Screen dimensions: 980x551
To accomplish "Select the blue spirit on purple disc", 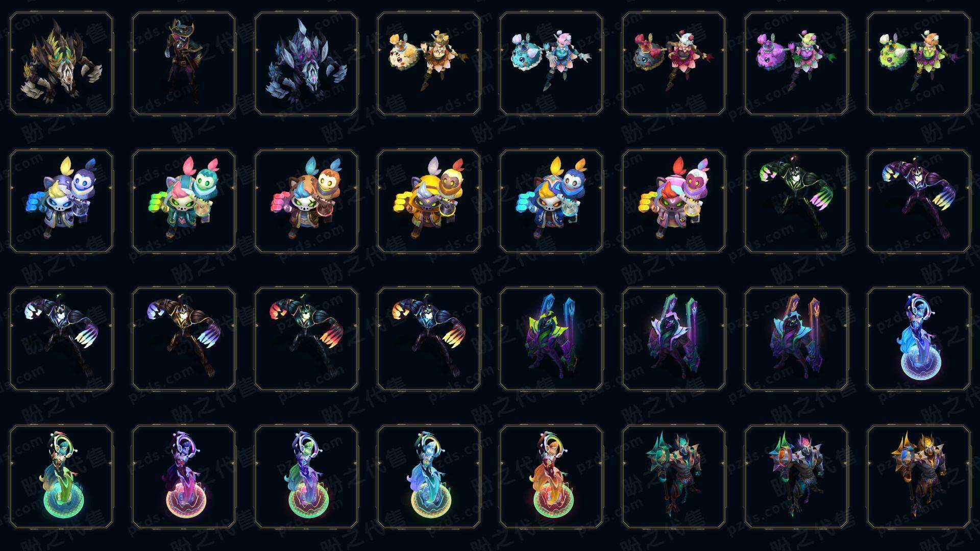I will coord(919,339).
